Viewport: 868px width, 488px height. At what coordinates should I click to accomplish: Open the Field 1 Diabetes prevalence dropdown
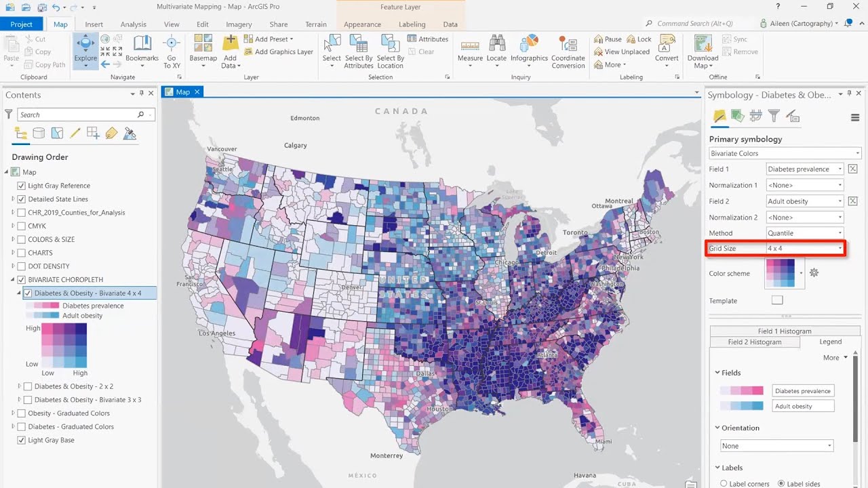pyautogui.click(x=805, y=169)
